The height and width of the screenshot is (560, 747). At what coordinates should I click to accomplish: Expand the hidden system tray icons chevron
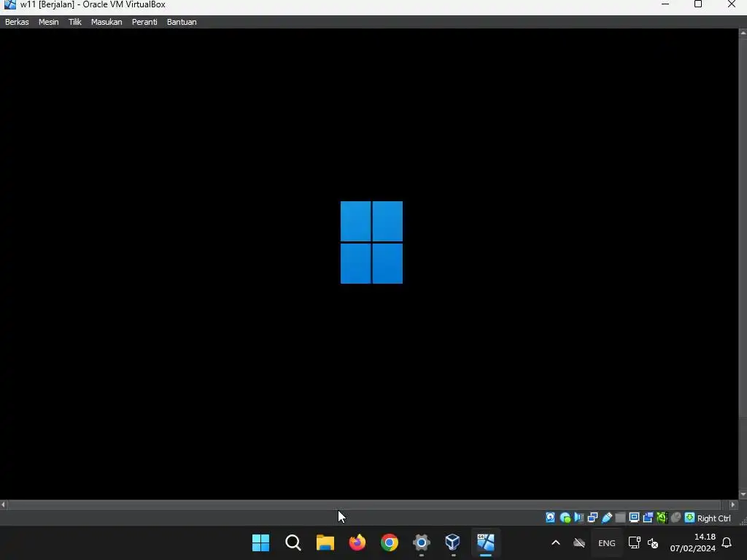[x=555, y=542]
